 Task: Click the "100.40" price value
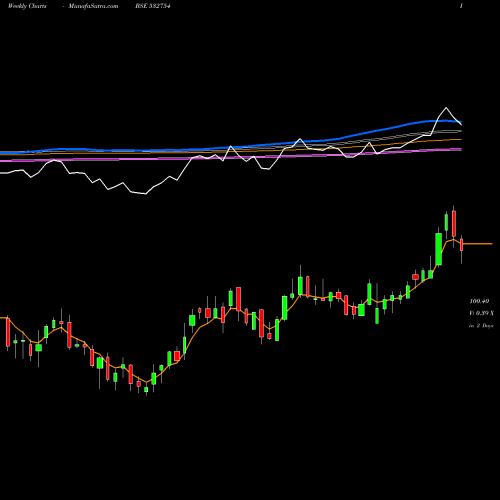[x=479, y=301]
